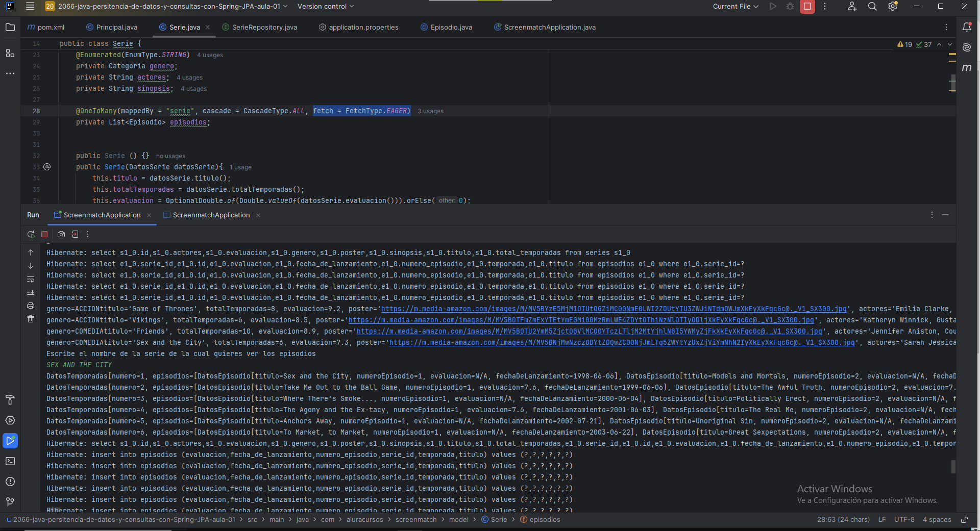Screen dimensions: 980x531
Task: Open the Structure tool window
Action: pos(10,53)
